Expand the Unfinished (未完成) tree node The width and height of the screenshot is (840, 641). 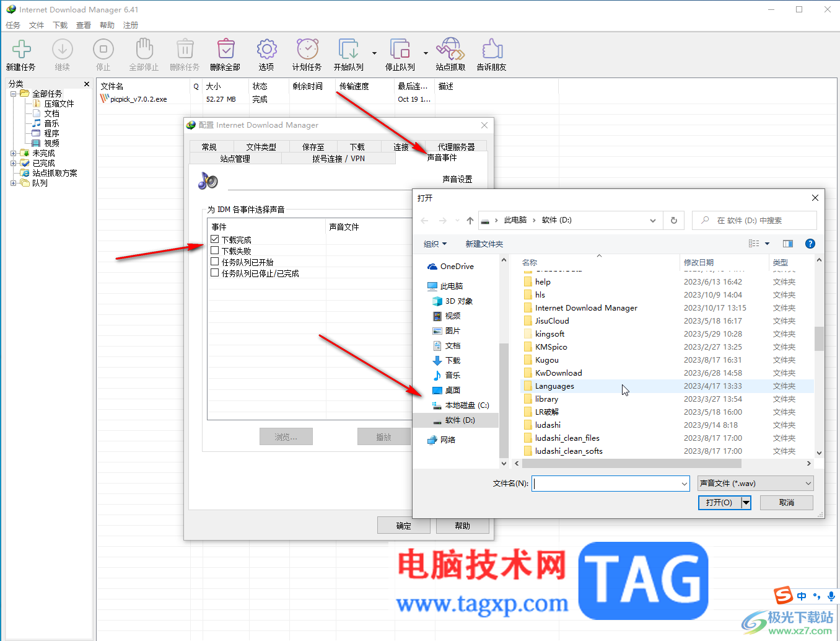(14, 153)
